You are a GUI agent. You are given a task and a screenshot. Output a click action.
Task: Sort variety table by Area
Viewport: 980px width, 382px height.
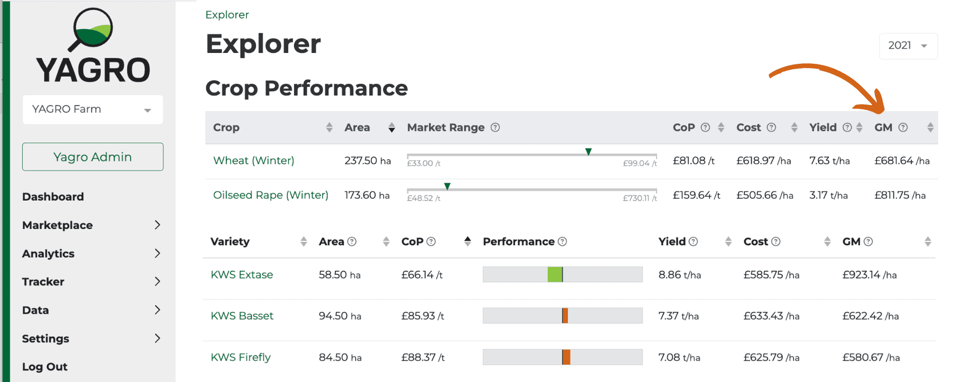[386, 241]
